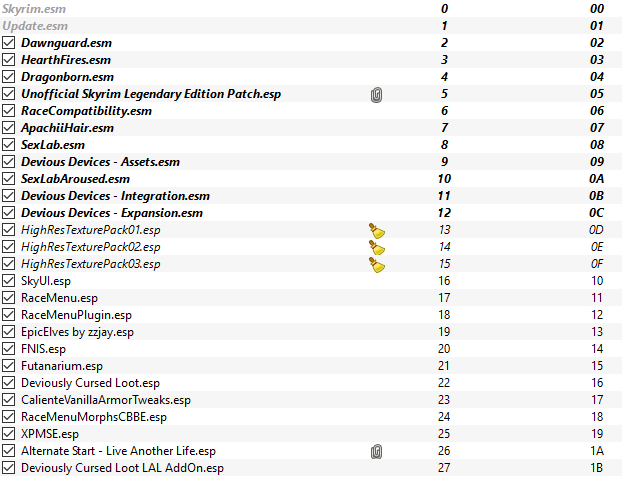This screenshot has width=622, height=479.
Task: Uncheck Devious Devices - Integration.esm
Action: pos(8,196)
